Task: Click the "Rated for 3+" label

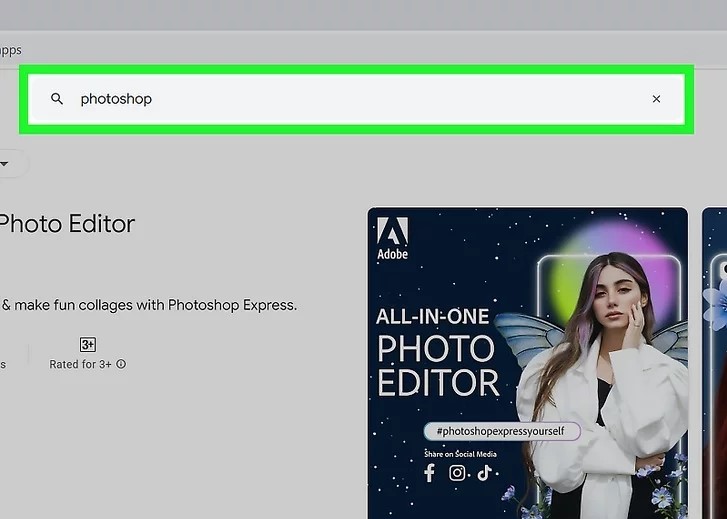Action: [80, 365]
